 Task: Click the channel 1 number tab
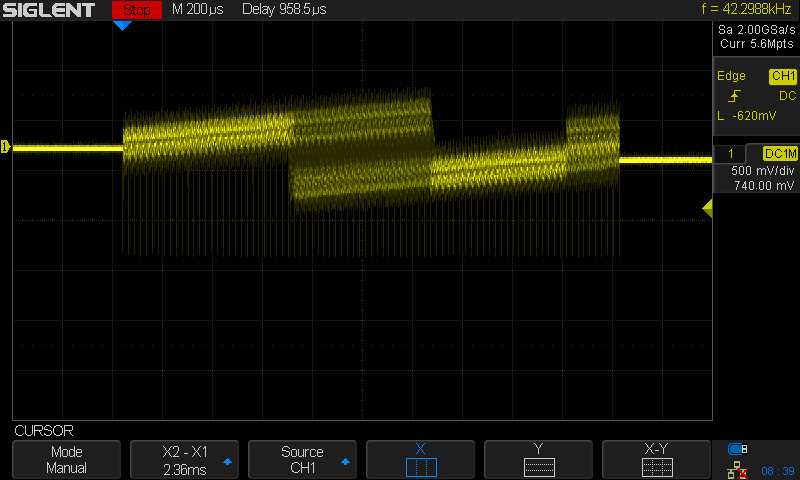(731, 154)
